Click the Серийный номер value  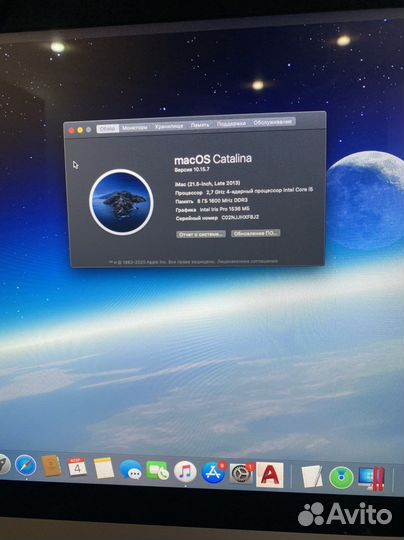[240, 217]
